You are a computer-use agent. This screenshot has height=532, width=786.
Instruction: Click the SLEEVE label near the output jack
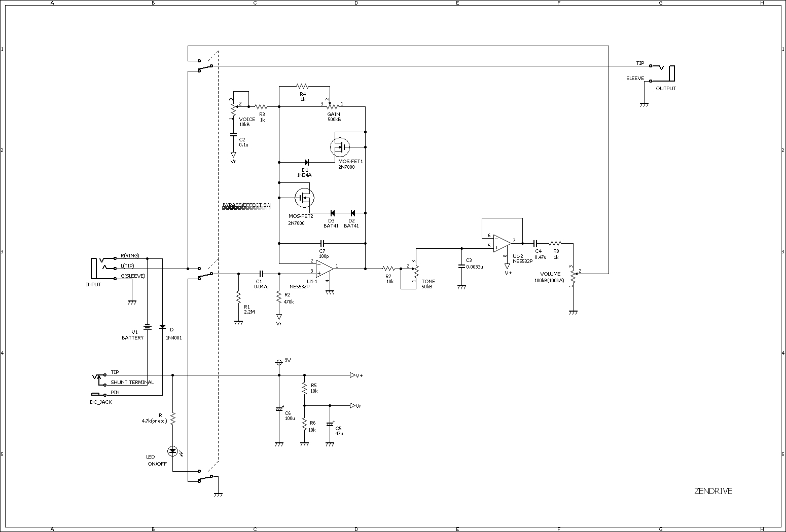tap(635, 79)
